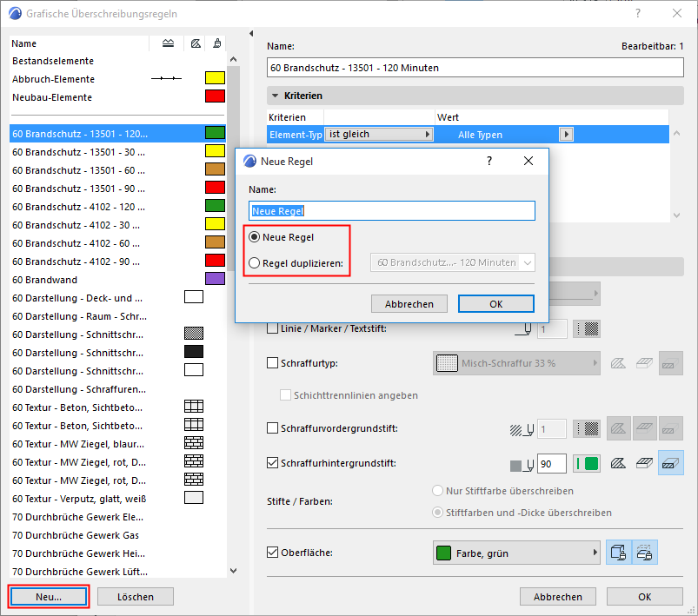This screenshot has width=698, height=616.
Task: Click the background pen number field showing 90
Action: [x=552, y=464]
